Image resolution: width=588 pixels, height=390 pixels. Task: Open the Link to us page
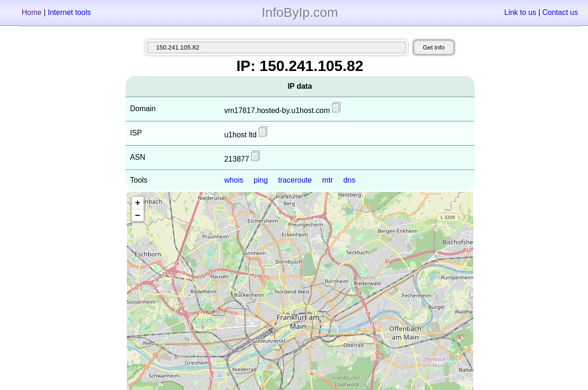tap(520, 13)
